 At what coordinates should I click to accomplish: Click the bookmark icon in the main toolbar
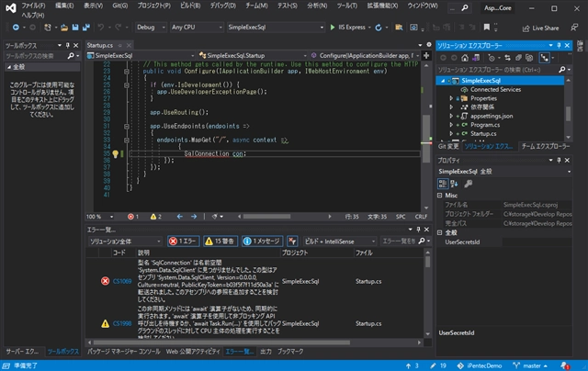(486, 28)
